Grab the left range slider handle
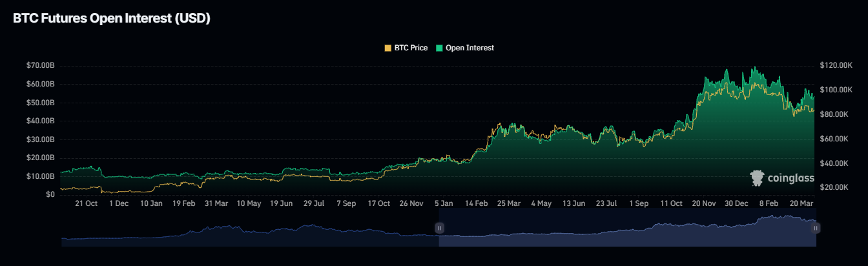 tap(439, 228)
